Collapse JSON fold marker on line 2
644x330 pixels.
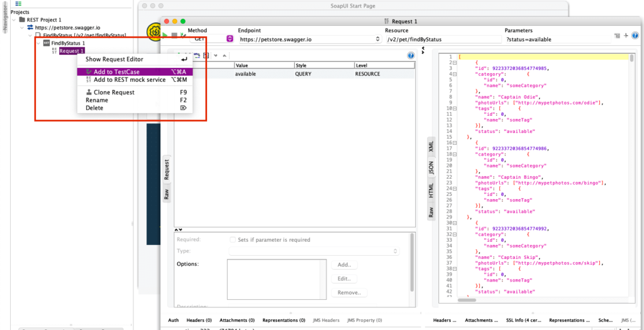click(453, 63)
